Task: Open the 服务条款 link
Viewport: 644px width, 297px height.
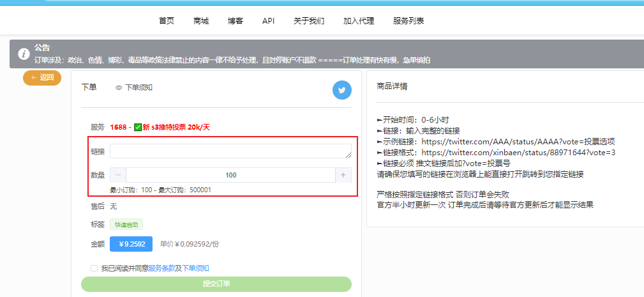Action: point(161,268)
